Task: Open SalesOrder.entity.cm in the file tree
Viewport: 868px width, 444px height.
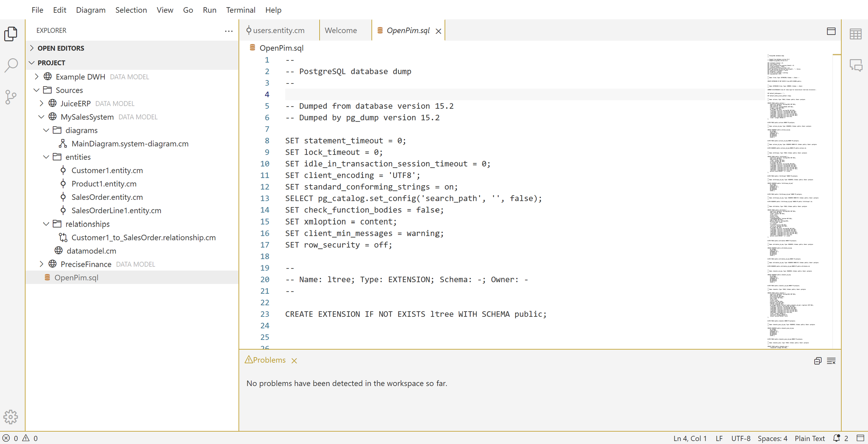Action: (107, 197)
